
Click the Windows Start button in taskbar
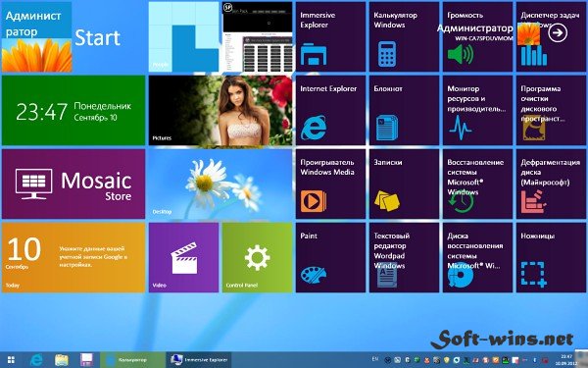(11, 360)
